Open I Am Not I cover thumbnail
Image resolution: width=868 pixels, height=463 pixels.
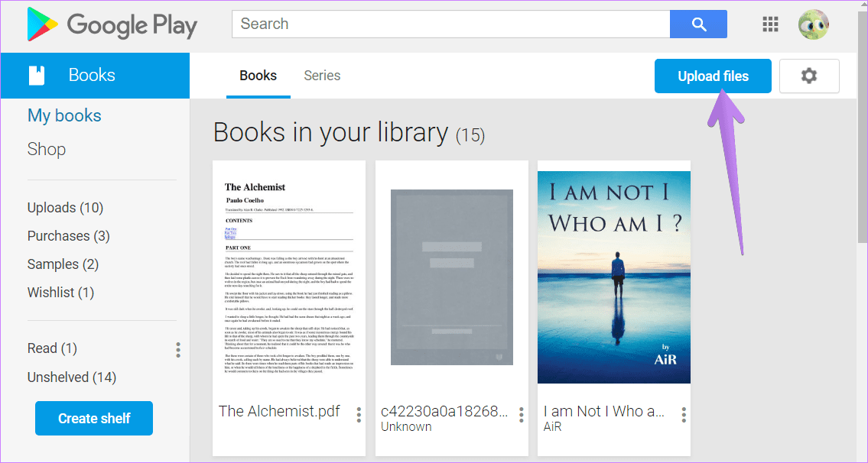click(614, 277)
